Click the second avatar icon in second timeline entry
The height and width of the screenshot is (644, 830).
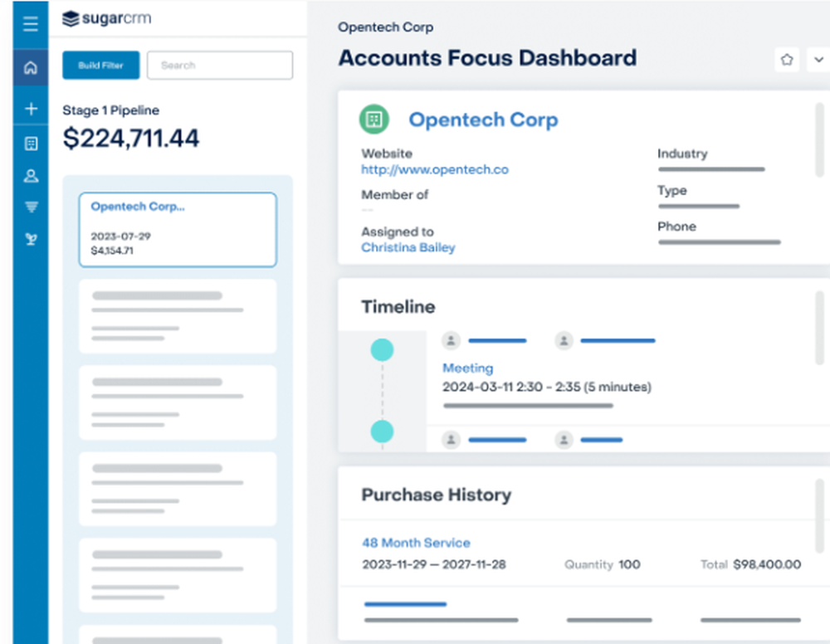(x=564, y=439)
